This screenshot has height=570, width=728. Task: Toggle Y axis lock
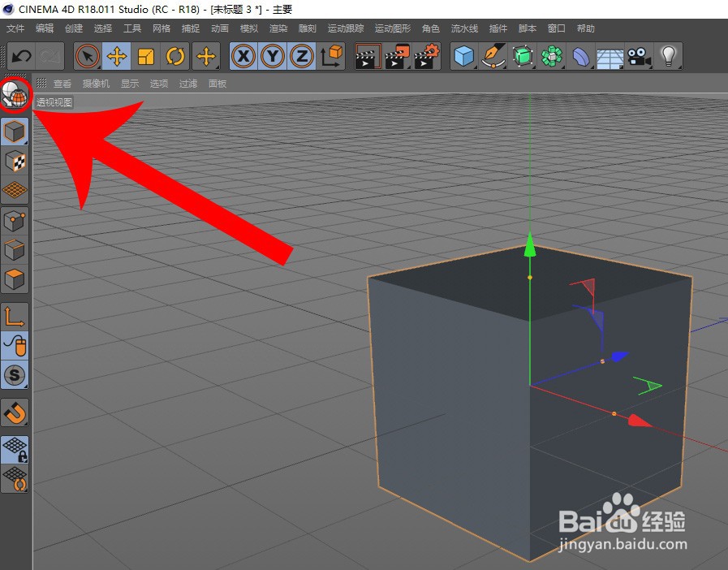[x=273, y=56]
